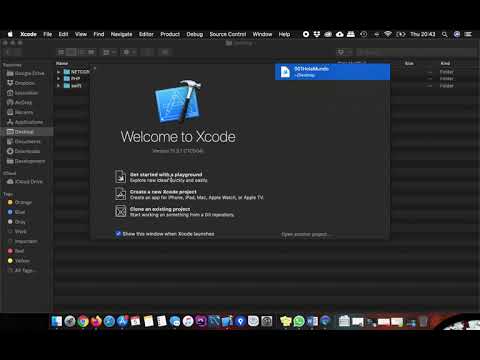Open the Product menu
Screen dimensions: 480x360
pos(170,34)
